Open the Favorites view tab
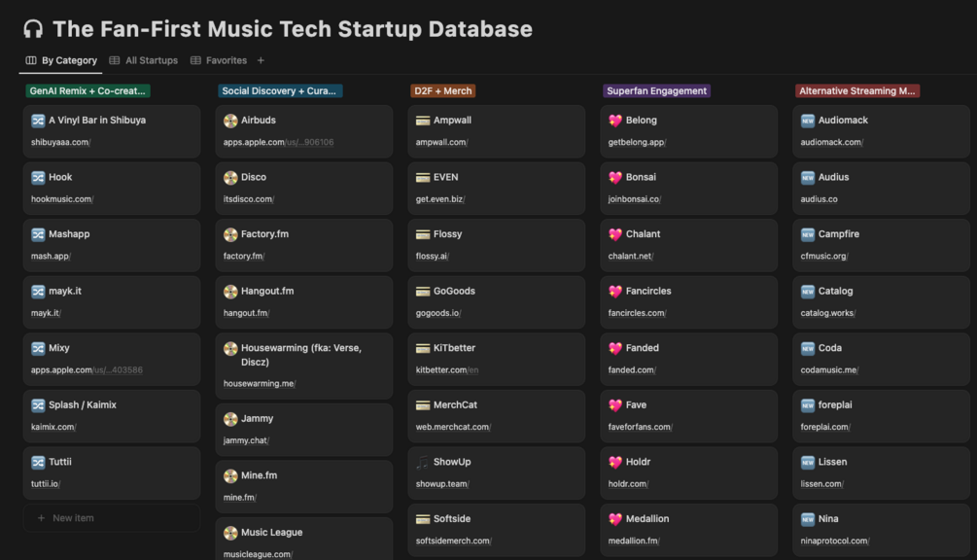This screenshot has width=977, height=560. pyautogui.click(x=219, y=60)
